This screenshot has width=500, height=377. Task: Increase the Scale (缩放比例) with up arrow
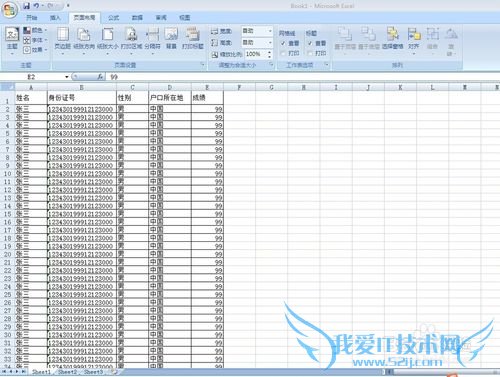pos(270,52)
